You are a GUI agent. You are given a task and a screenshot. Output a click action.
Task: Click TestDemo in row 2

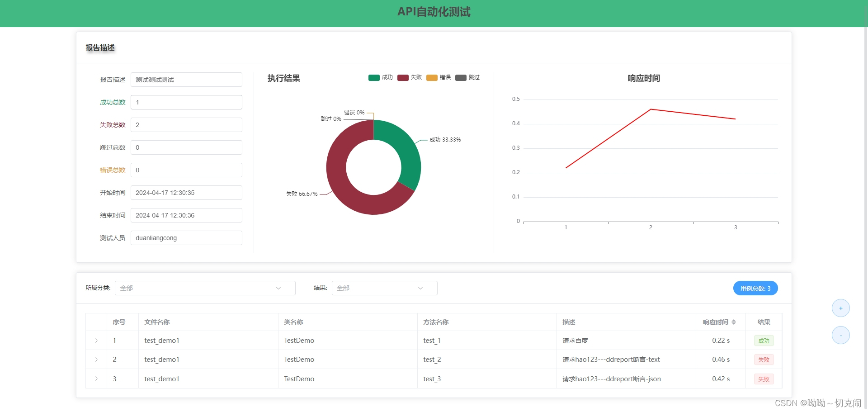[299, 360]
